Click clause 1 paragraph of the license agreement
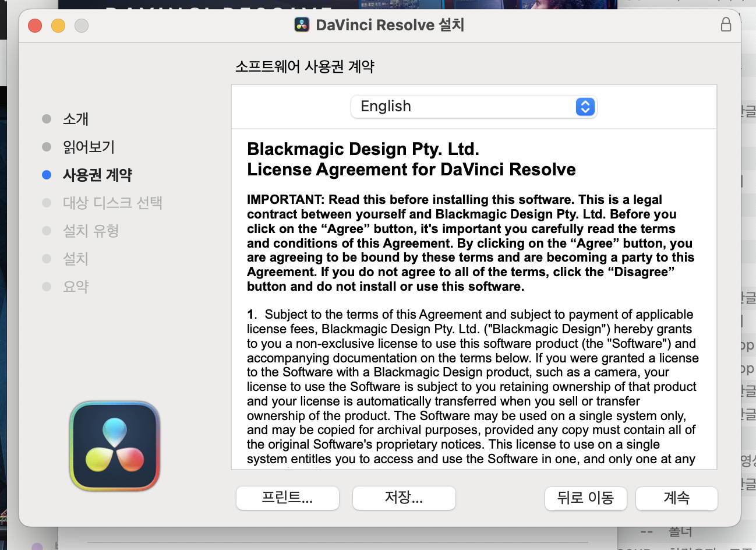This screenshot has height=550, width=756. pos(473,387)
